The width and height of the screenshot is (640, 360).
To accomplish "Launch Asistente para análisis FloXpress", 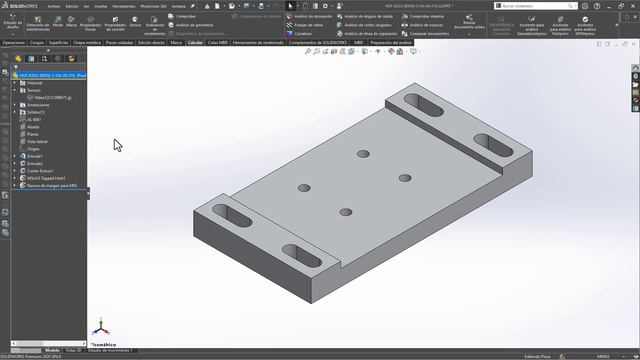I will tap(560, 26).
